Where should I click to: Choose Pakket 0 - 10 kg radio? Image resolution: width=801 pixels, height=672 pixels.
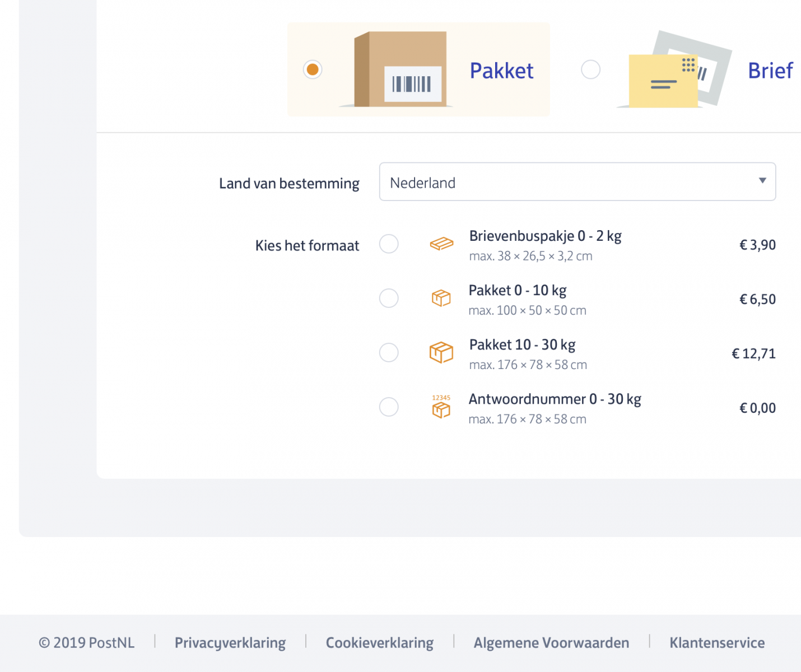pos(389,298)
